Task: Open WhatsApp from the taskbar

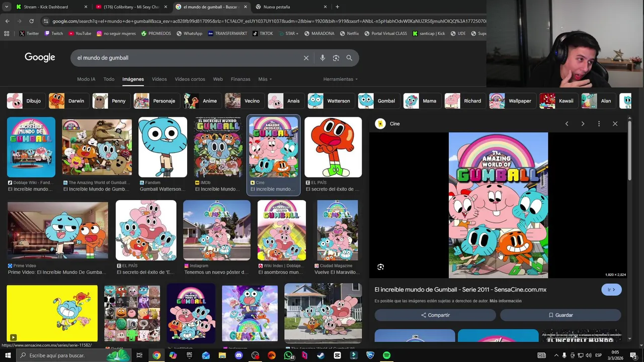Action: click(x=288, y=355)
